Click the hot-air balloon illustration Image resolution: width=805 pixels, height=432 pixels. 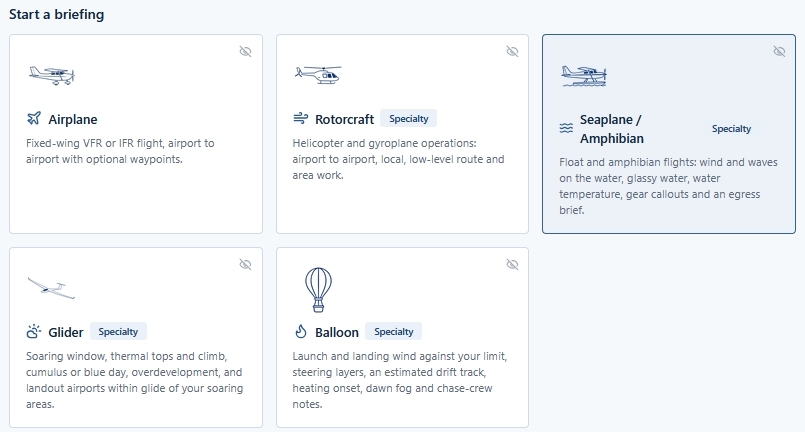pos(318,290)
